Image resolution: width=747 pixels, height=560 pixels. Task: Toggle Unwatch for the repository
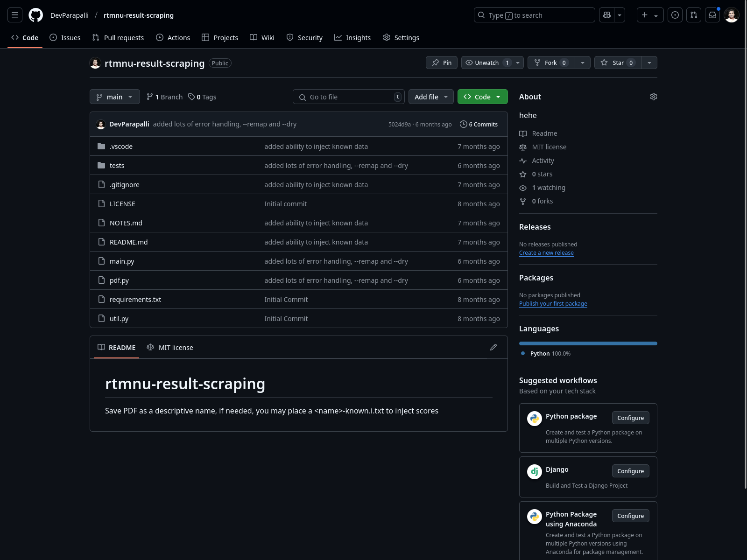(486, 63)
